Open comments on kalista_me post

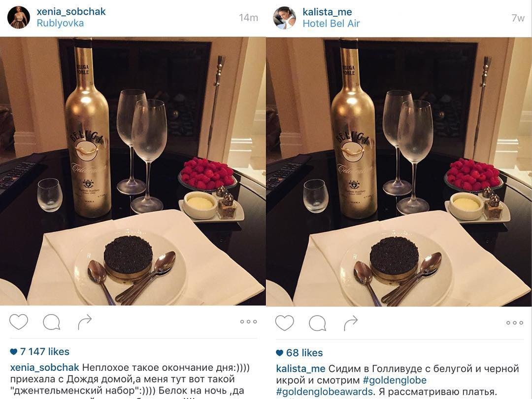[x=318, y=323]
